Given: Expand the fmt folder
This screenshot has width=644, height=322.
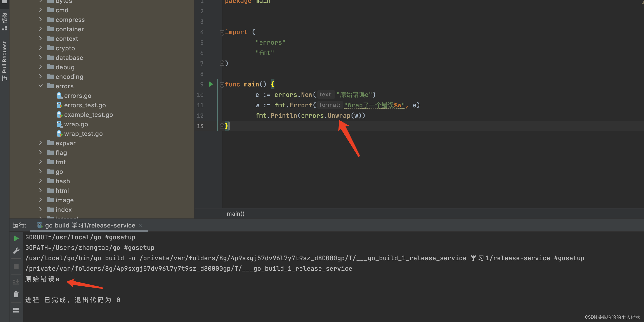Looking at the screenshot, I should tap(40, 162).
